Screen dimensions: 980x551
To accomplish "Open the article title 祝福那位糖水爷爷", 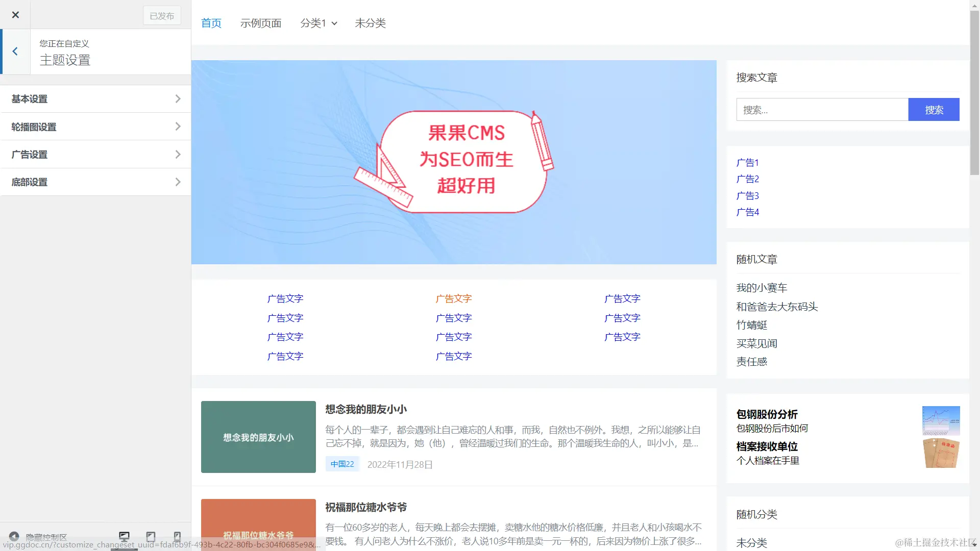I will 366,507.
